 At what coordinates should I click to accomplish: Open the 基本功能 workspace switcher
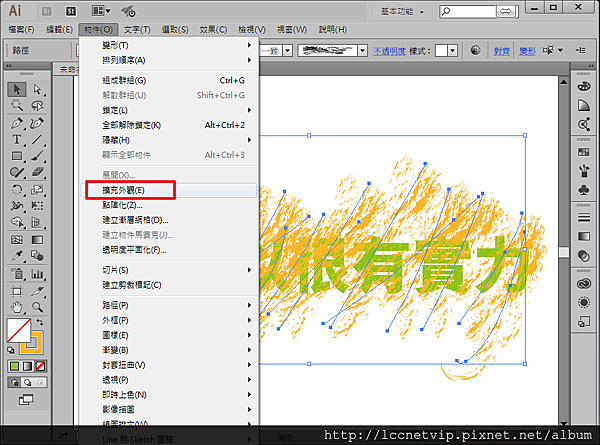point(401,11)
